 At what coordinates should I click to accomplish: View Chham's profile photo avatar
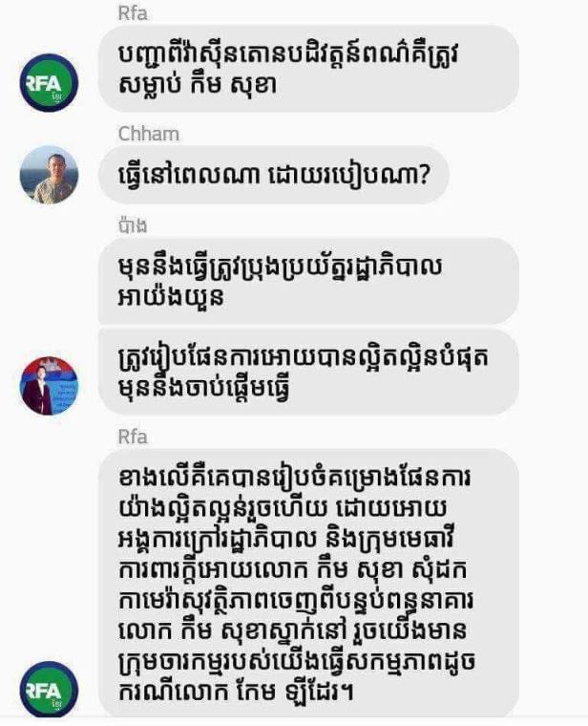(x=49, y=175)
